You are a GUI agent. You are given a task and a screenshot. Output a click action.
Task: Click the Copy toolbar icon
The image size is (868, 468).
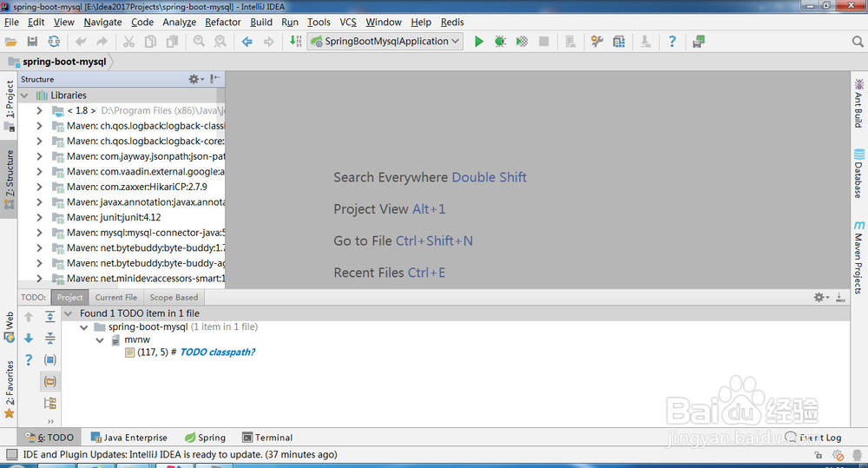[150, 42]
